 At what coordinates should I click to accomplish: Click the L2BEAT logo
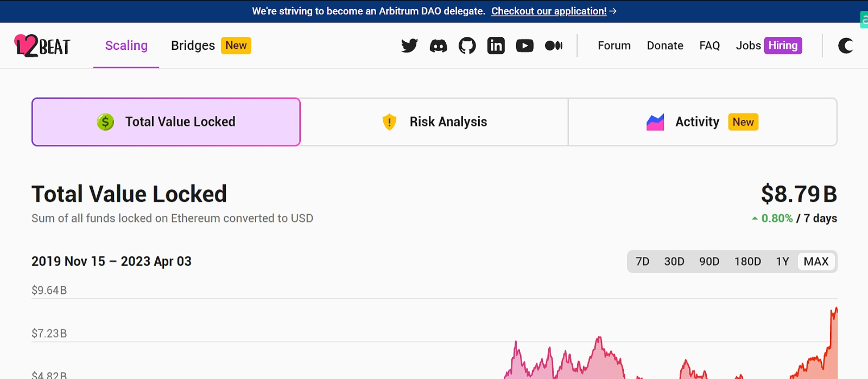click(x=42, y=46)
